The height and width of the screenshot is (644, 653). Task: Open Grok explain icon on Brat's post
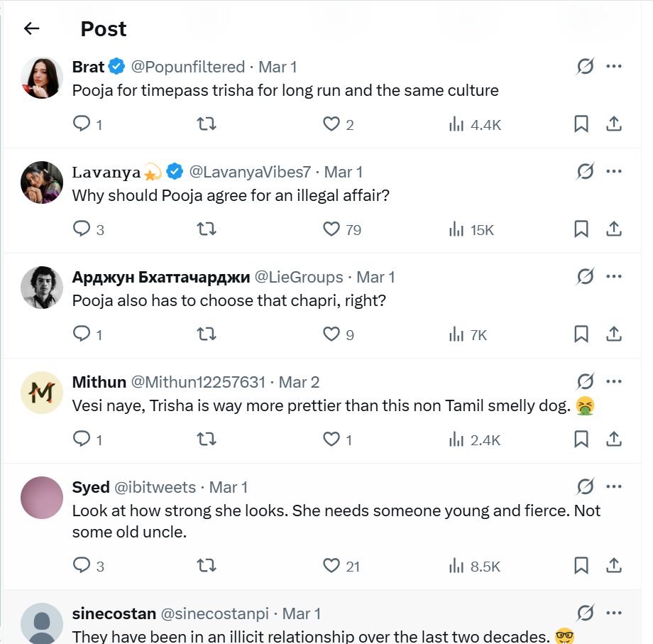pos(585,67)
